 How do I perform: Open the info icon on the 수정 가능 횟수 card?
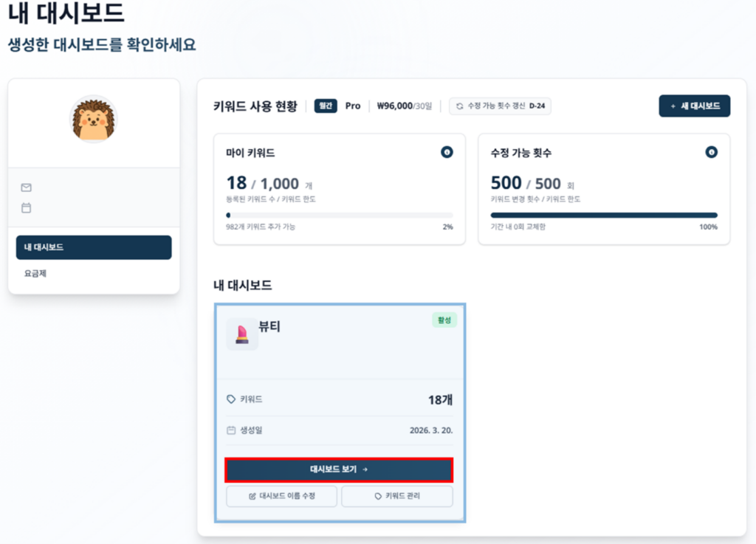pyautogui.click(x=711, y=153)
